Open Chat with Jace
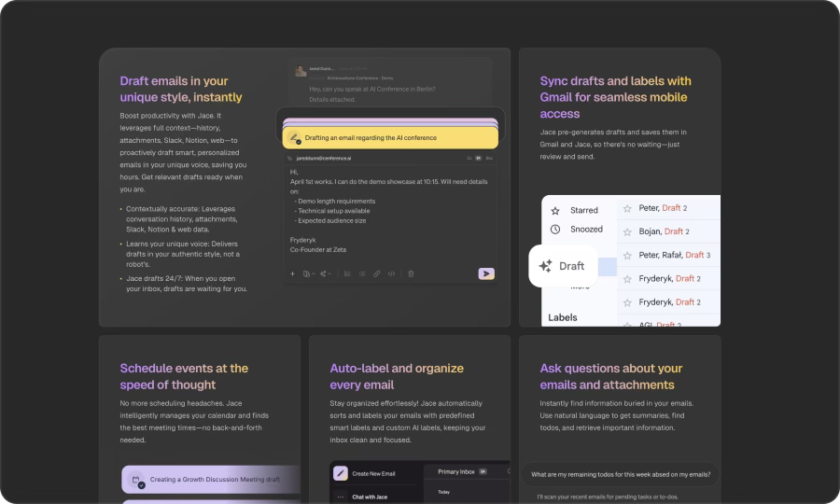840x504 pixels. 370,497
